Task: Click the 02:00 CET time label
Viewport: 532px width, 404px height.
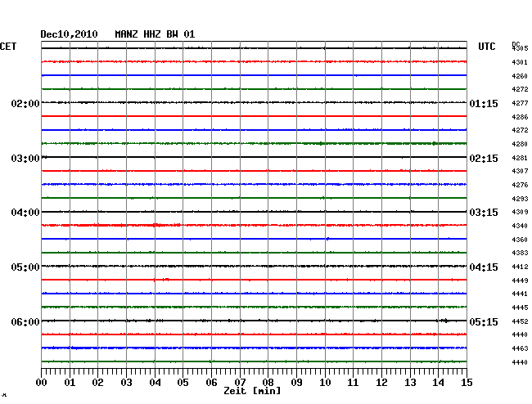Action: click(x=25, y=104)
